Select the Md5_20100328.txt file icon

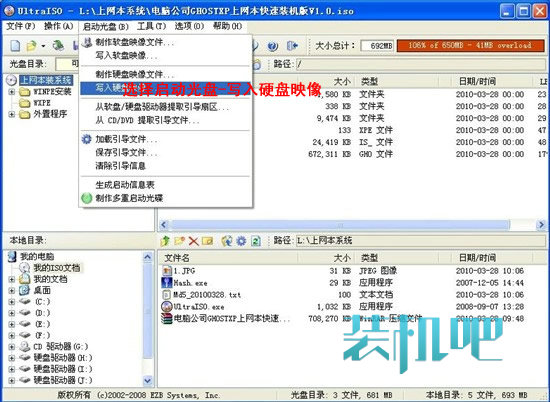(167, 295)
